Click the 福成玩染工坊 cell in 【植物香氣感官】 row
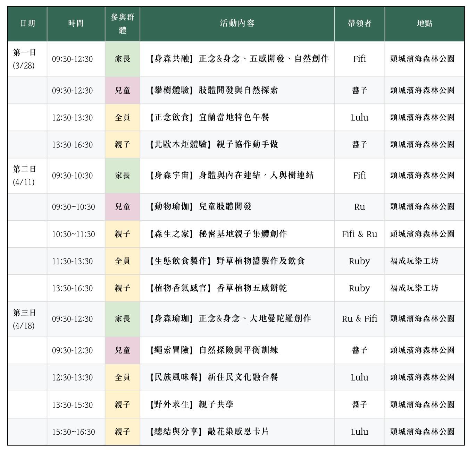Screen dimensions: 476x451 point(414,288)
